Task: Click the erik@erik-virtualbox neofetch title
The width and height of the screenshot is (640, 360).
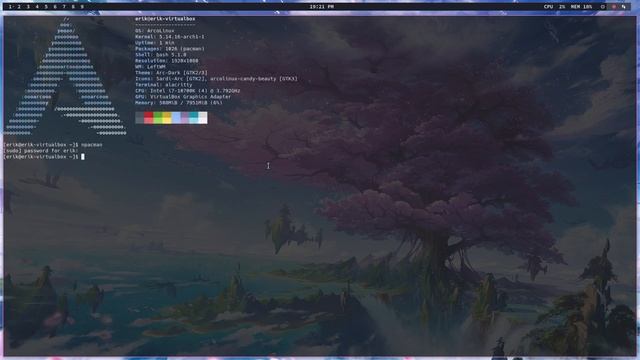Action: pos(165,19)
